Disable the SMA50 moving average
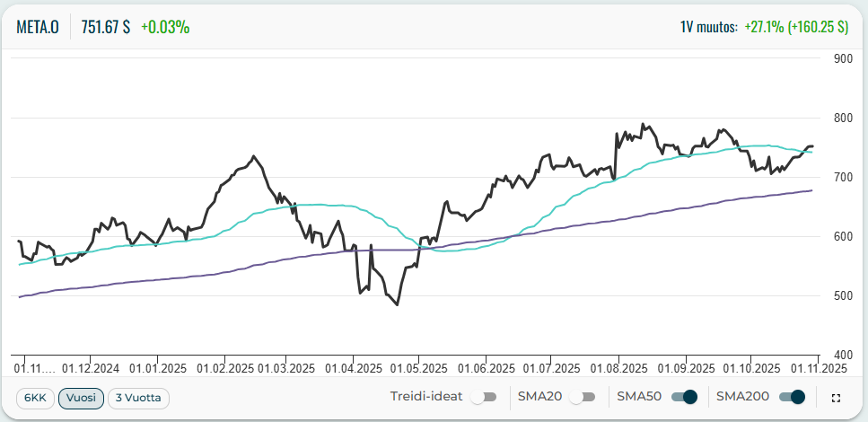Screen dimensions: 868x422 pos(685,397)
